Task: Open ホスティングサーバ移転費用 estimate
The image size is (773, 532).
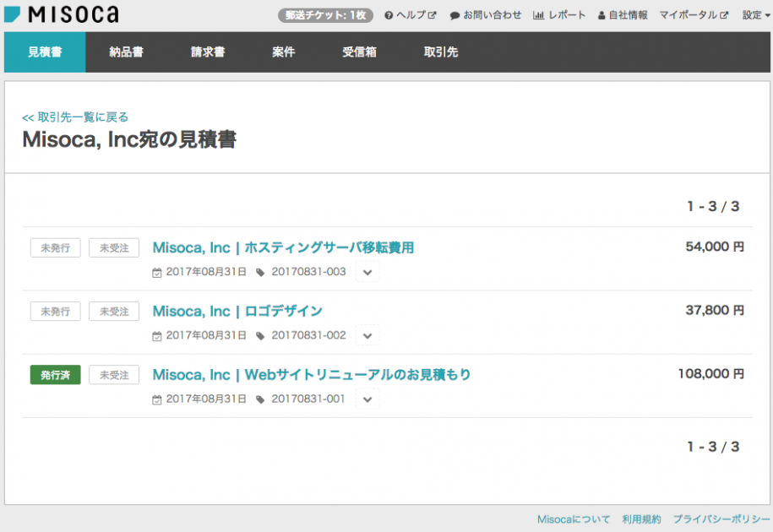Action: pyautogui.click(x=283, y=247)
